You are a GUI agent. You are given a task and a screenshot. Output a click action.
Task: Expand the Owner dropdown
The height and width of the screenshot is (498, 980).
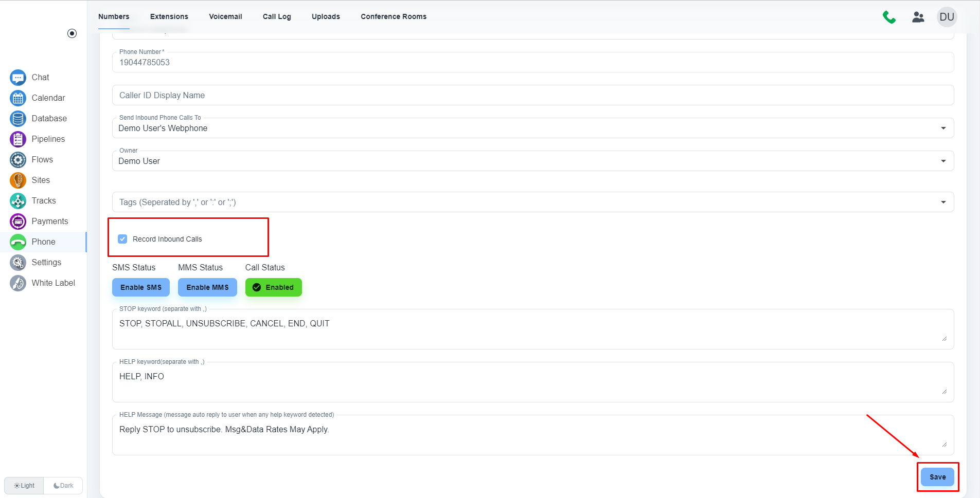(943, 161)
